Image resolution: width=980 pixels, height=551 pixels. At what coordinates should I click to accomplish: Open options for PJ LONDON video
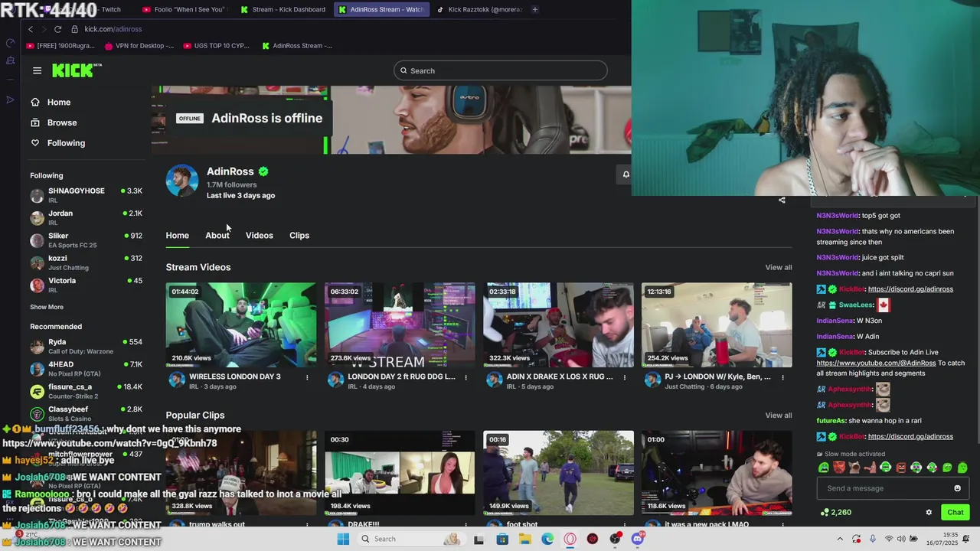[782, 377]
